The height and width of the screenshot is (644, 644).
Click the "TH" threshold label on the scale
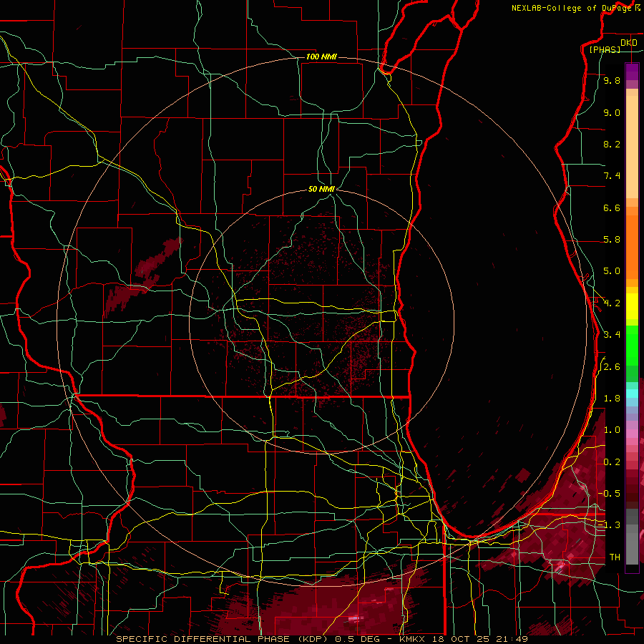click(x=615, y=557)
